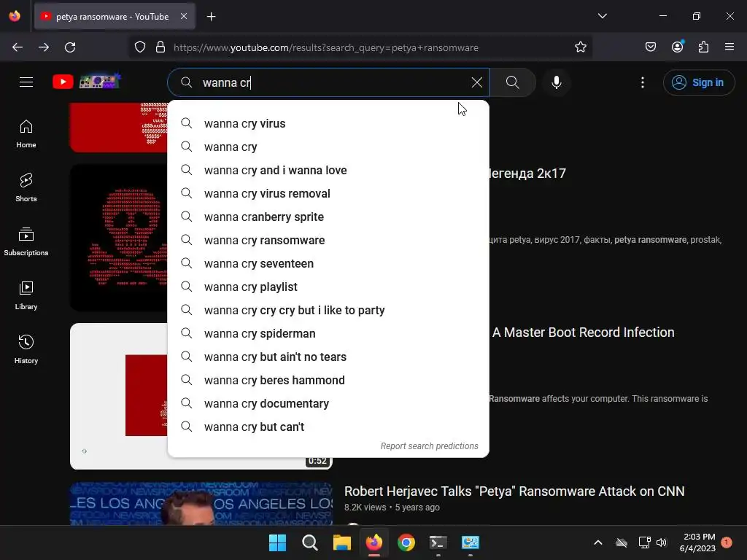Start voice search with the microphone icon
This screenshot has width=747, height=560.
(556, 82)
